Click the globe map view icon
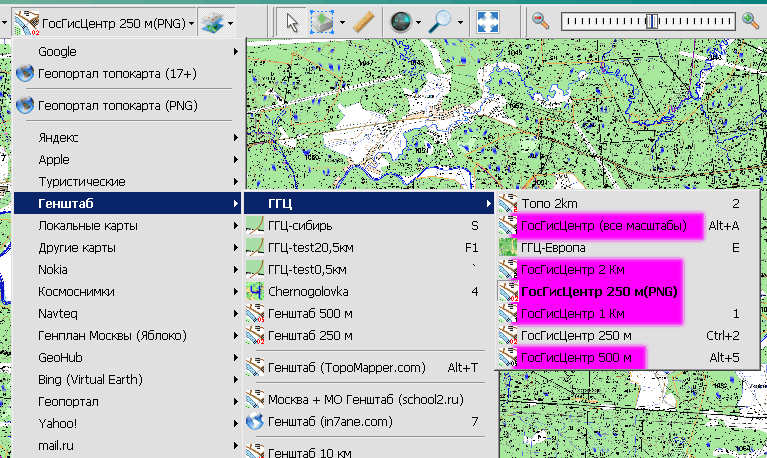 401,23
